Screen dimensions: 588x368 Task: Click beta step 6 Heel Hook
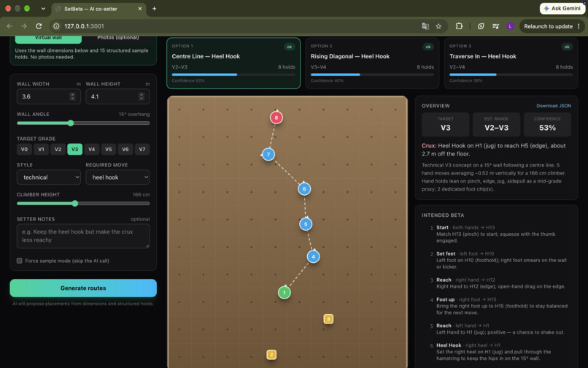499,352
